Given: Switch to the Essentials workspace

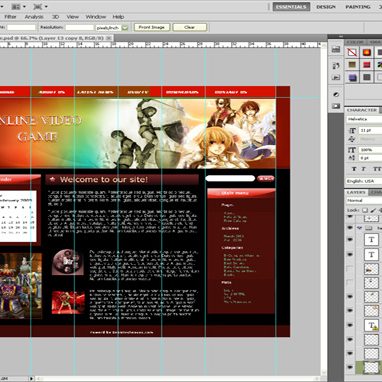Looking at the screenshot, I should click(x=291, y=7).
